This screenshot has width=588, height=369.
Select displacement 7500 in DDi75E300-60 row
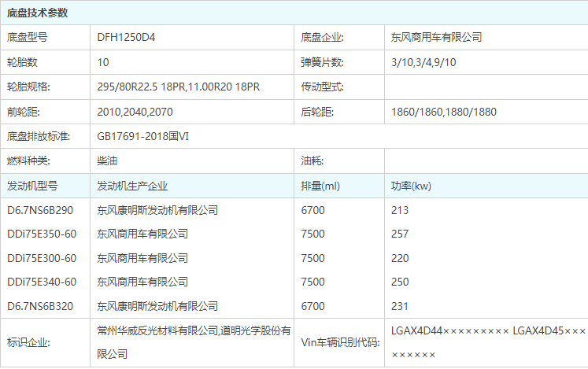click(x=312, y=258)
